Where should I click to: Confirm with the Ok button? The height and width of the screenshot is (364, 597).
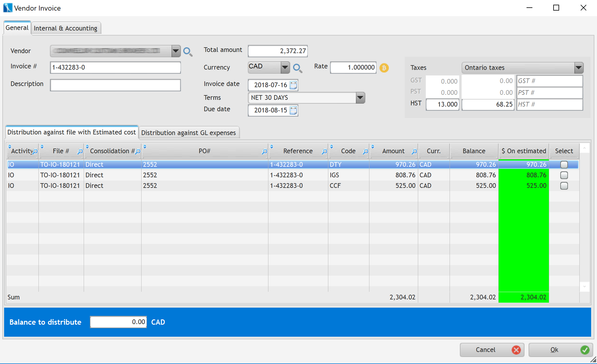coord(560,350)
